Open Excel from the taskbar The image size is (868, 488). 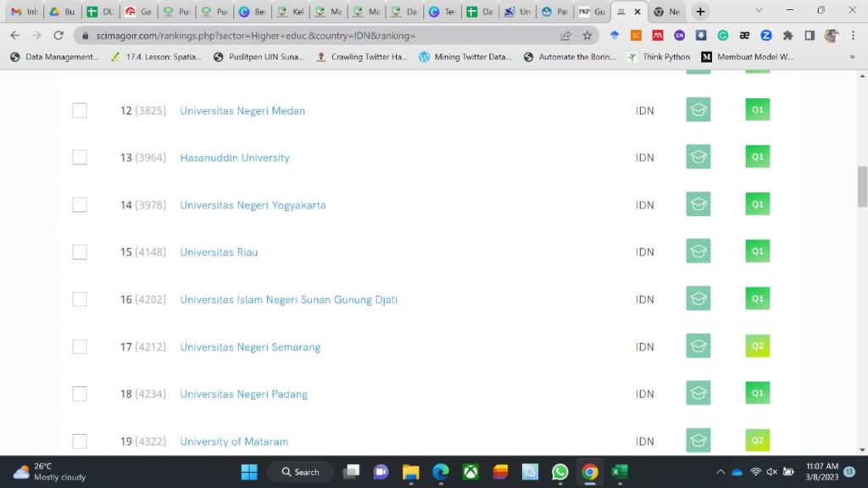(620, 472)
